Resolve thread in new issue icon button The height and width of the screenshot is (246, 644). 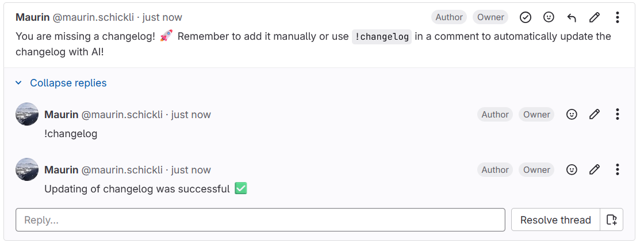tap(612, 220)
